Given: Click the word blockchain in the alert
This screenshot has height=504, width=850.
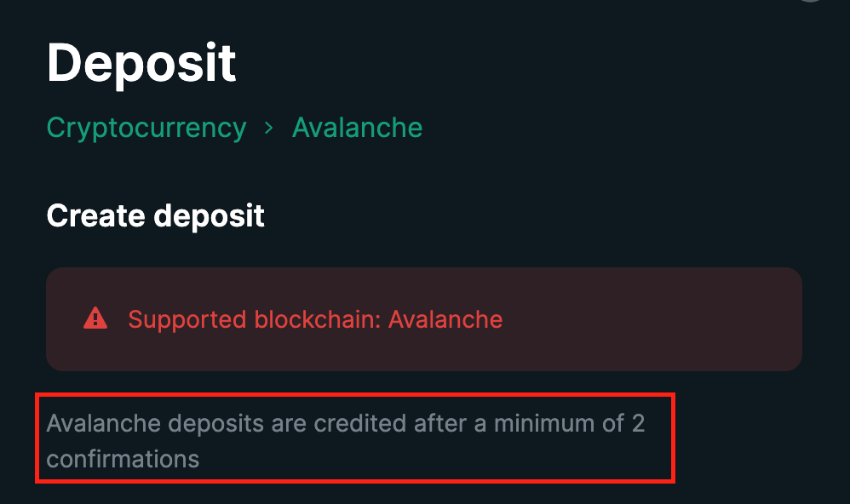Looking at the screenshot, I should [318, 320].
